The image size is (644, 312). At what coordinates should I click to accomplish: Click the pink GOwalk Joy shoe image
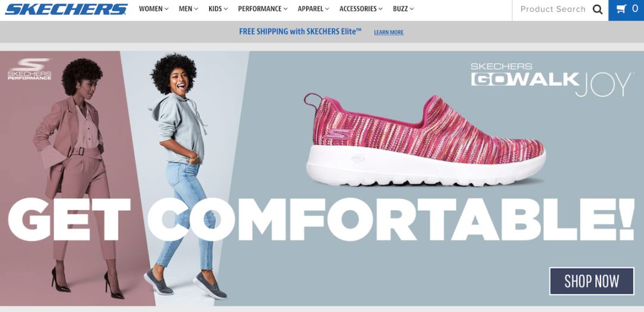(x=425, y=139)
